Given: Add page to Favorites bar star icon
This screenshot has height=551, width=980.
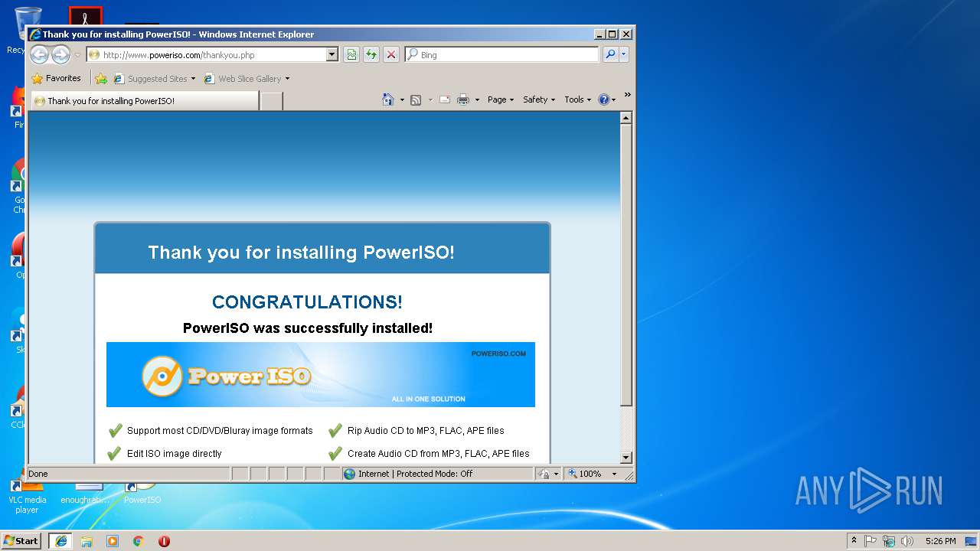Looking at the screenshot, I should tap(100, 78).
